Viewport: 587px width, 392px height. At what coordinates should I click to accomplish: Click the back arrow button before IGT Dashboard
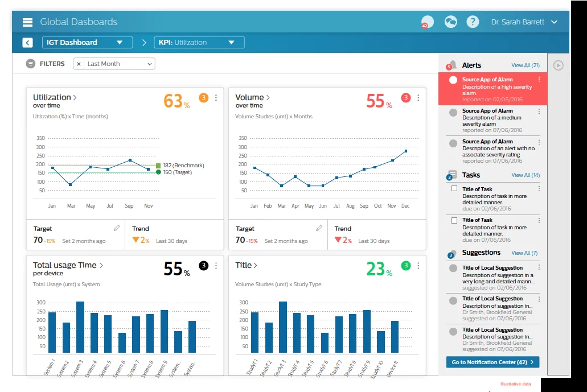tap(27, 43)
